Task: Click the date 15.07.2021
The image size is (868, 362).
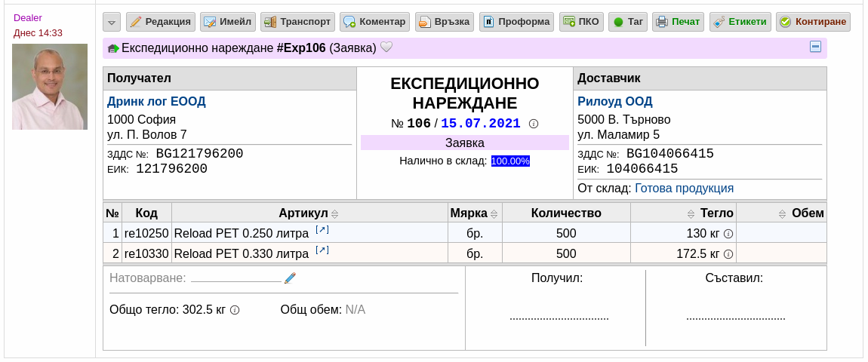Action: click(x=481, y=123)
